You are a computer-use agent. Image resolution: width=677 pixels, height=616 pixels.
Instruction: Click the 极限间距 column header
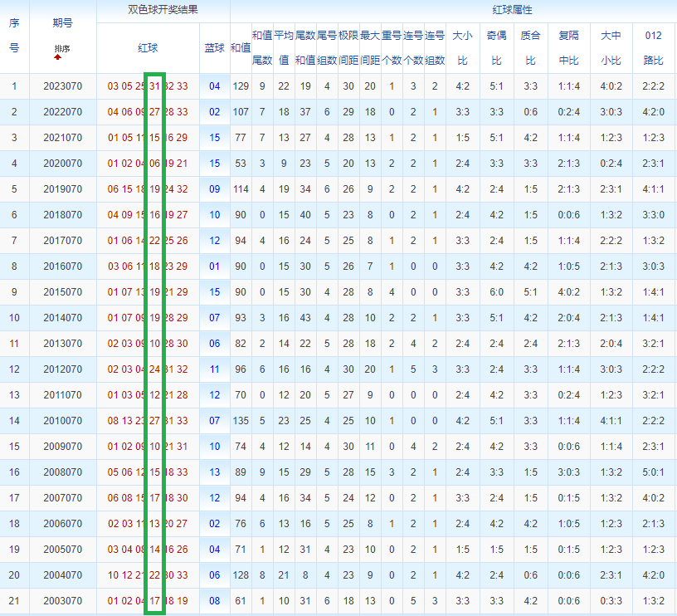click(348, 48)
